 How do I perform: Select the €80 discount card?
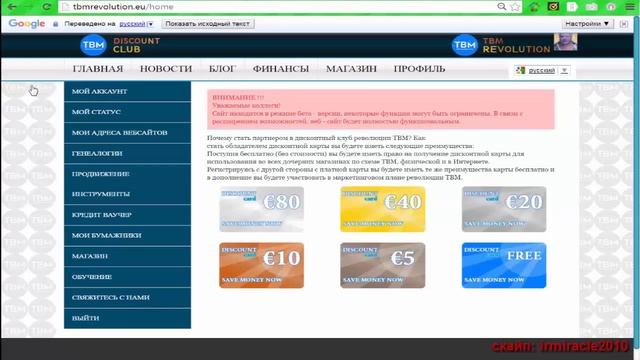[x=262, y=209]
